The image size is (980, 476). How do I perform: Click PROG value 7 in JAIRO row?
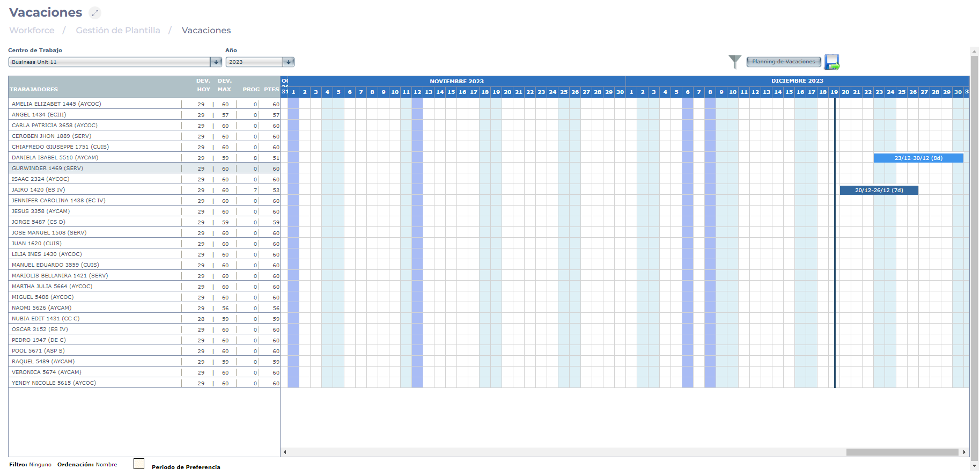(255, 190)
